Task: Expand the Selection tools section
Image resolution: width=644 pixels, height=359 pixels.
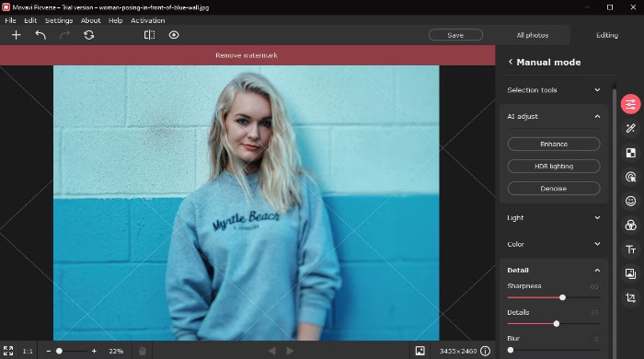Action: pyautogui.click(x=554, y=90)
